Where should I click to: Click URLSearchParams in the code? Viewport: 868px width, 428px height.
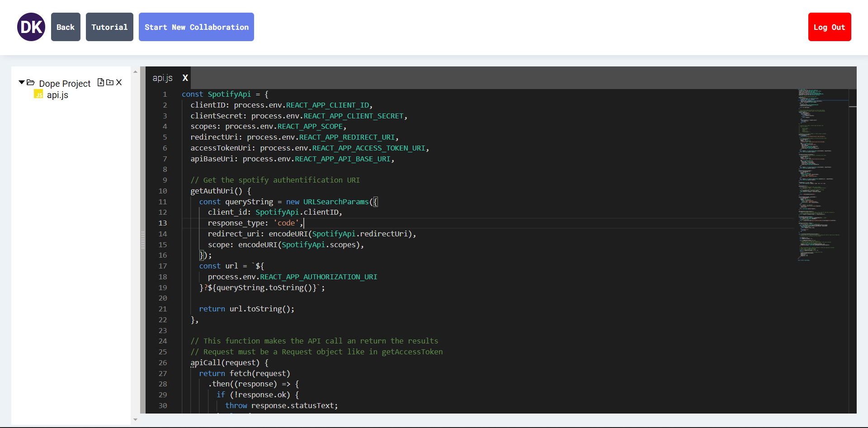[336, 202]
